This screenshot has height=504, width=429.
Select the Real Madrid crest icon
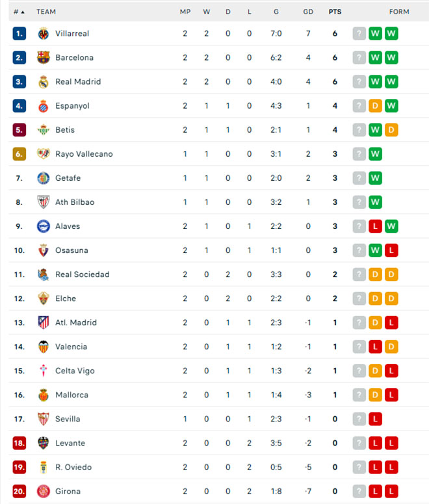44,82
